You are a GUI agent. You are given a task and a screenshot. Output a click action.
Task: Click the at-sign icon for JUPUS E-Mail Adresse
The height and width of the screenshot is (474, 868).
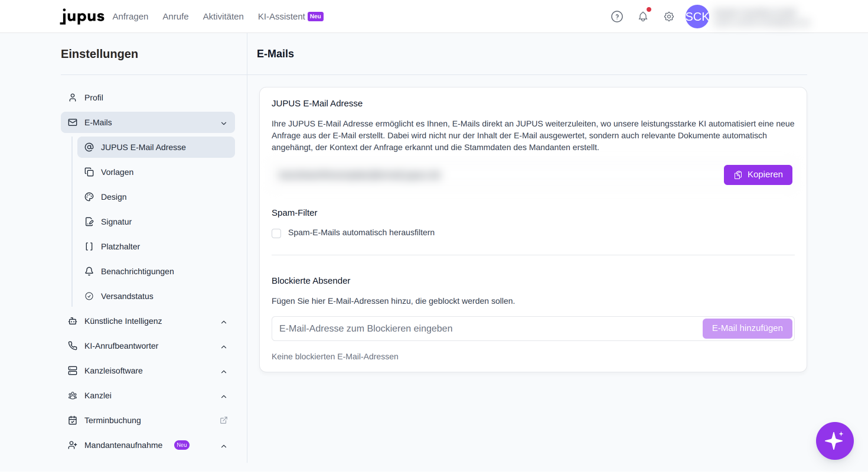[89, 147]
